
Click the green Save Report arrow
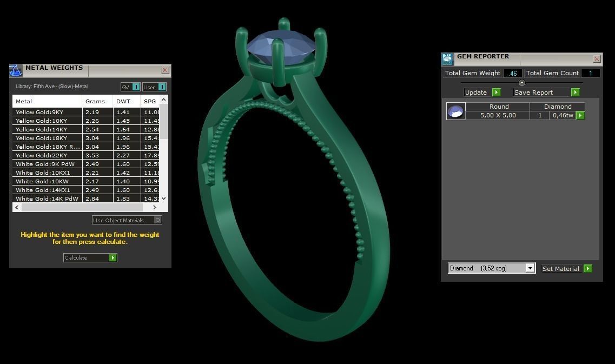tap(576, 92)
